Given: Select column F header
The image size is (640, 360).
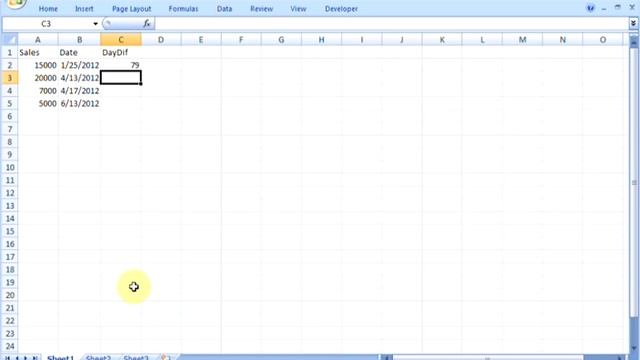Looking at the screenshot, I should pos(241,40).
